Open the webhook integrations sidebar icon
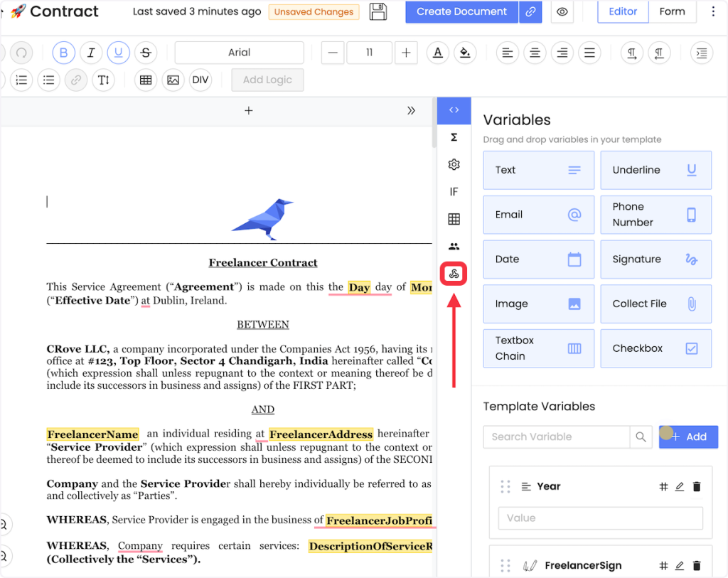The height and width of the screenshot is (578, 728). (454, 274)
